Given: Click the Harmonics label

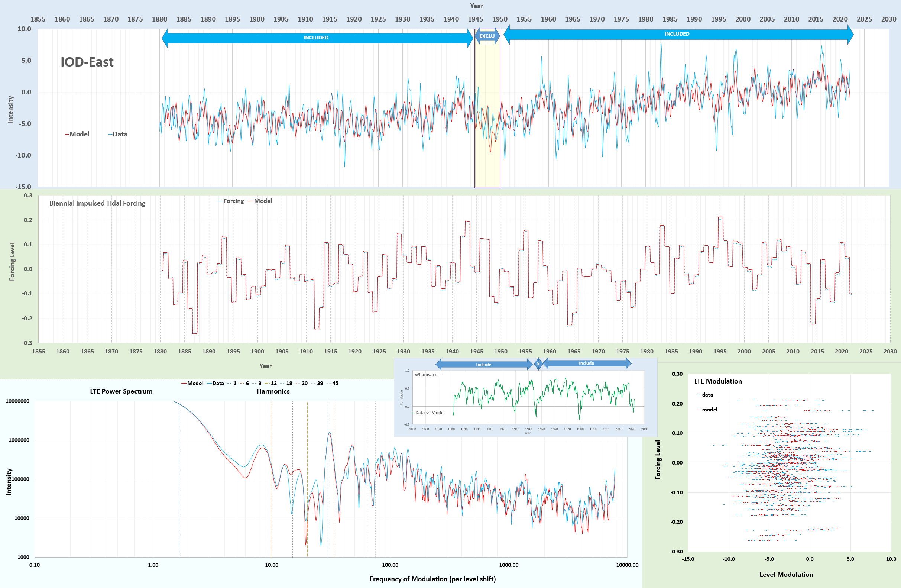Looking at the screenshot, I should tap(273, 391).
